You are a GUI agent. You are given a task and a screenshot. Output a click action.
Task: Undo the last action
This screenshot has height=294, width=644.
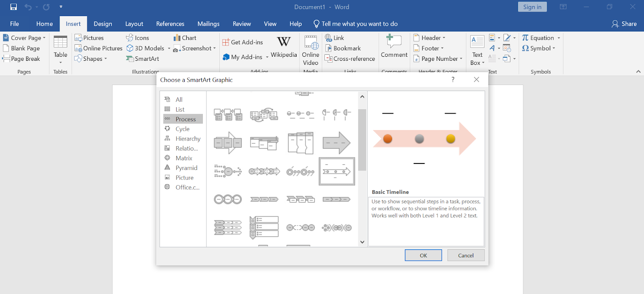28,7
